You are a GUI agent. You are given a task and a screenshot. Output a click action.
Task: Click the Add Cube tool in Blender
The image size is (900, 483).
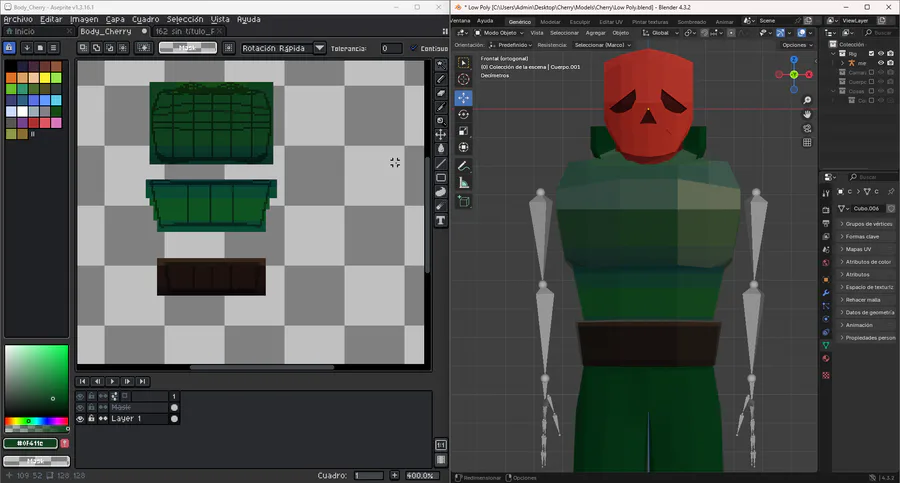coord(464,201)
